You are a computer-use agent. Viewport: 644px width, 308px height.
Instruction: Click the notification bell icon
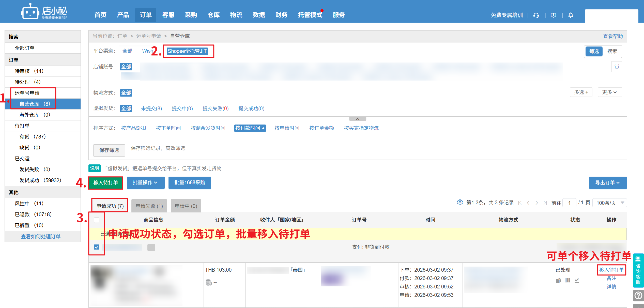(571, 15)
